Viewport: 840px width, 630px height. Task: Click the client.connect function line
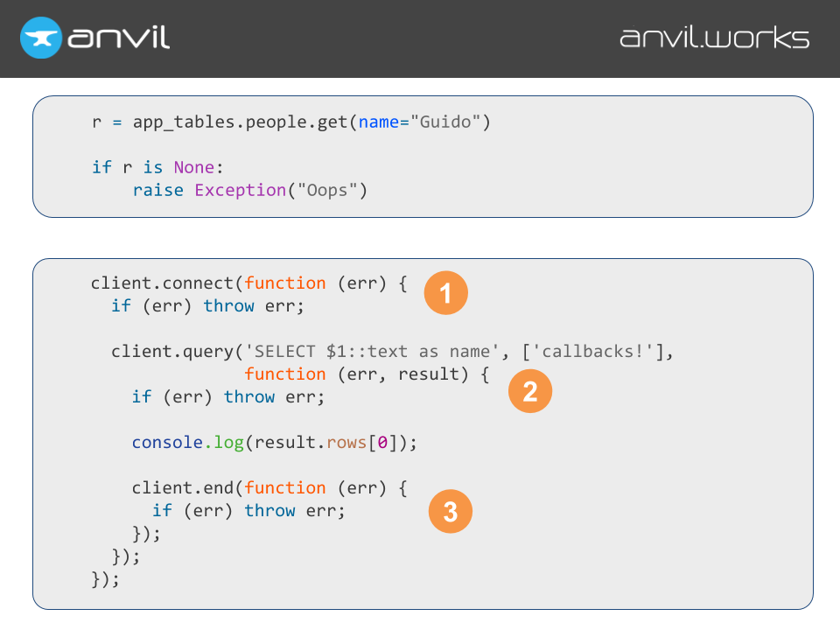tap(248, 283)
